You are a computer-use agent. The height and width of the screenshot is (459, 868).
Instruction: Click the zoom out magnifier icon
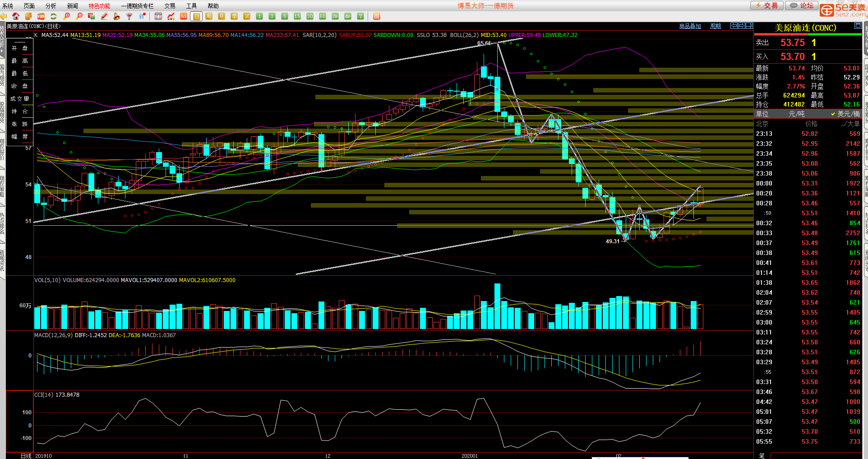(x=79, y=16)
